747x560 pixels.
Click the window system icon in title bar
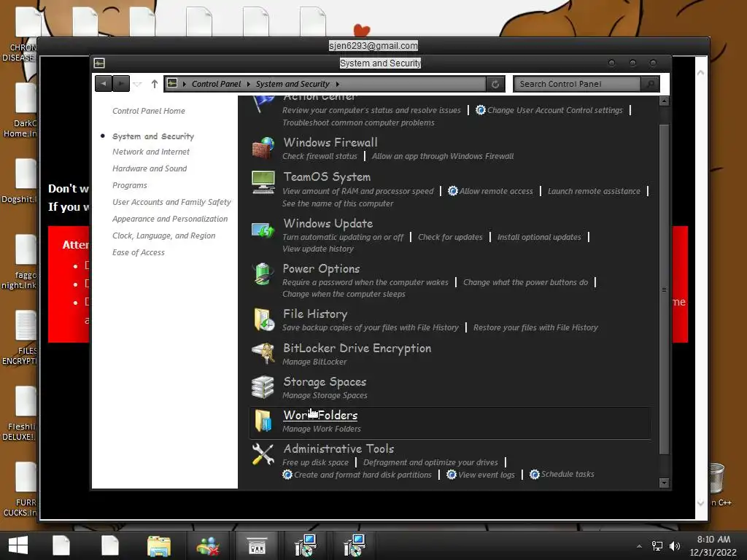pos(99,63)
